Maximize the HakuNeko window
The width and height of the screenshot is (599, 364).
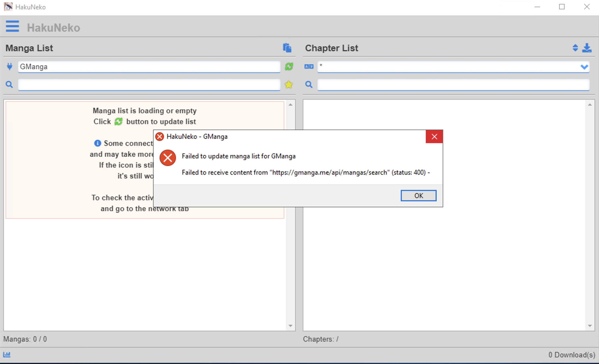click(x=562, y=7)
